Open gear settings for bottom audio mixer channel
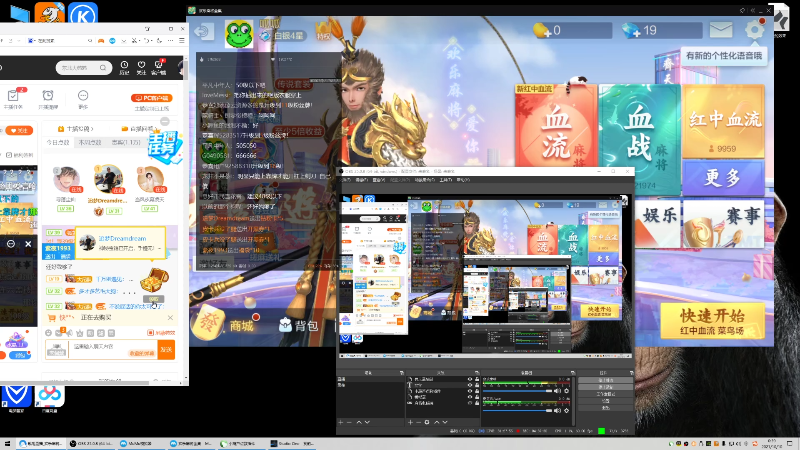This screenshot has width=800, height=450. point(566,410)
